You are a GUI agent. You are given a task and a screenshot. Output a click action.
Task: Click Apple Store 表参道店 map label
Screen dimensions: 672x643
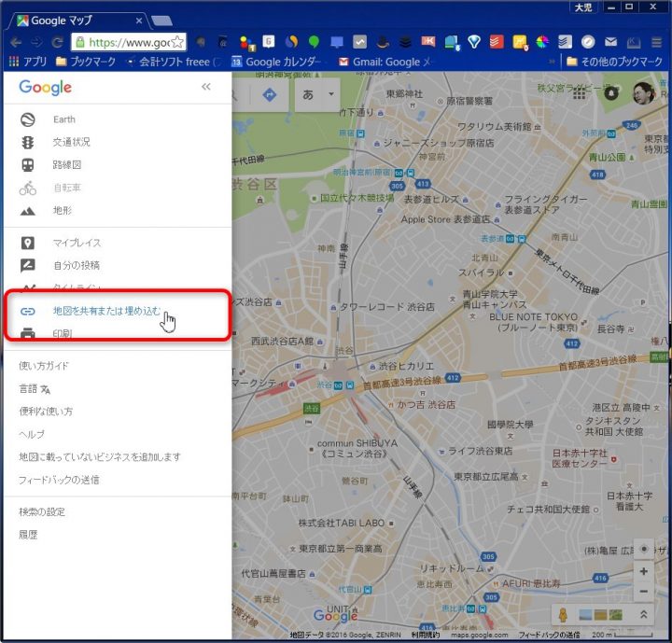(x=445, y=219)
